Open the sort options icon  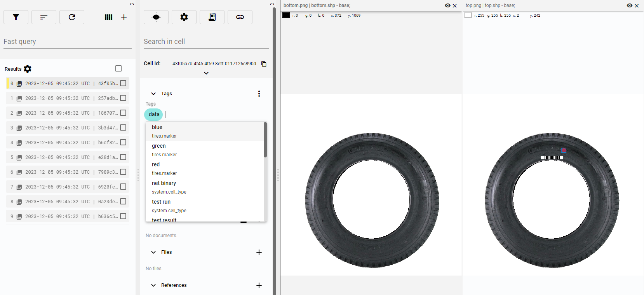(44, 17)
